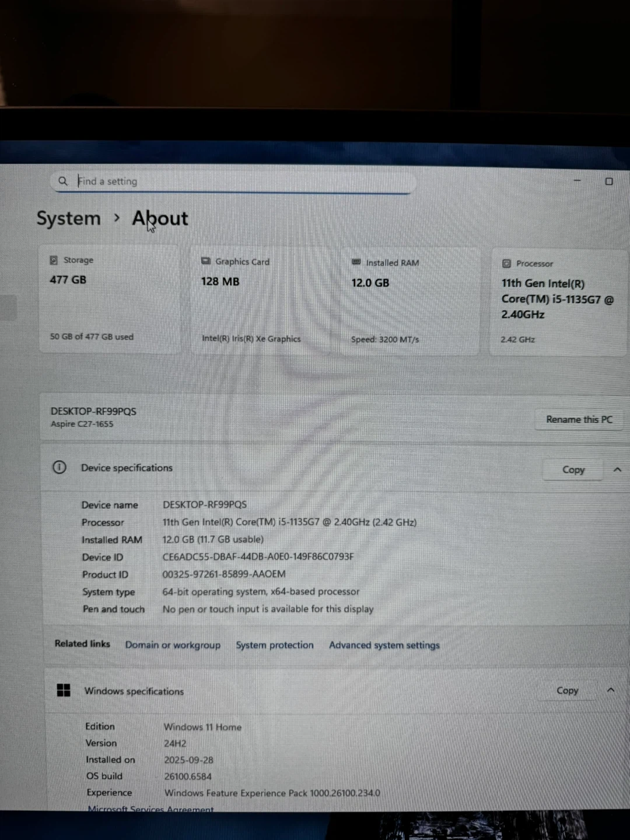Click the Windows logo beside Windows specifications

(x=64, y=690)
